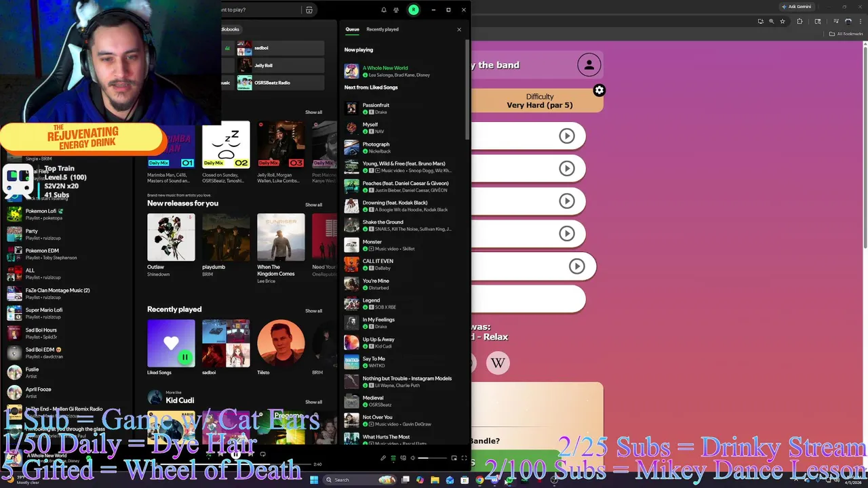The image size is (868, 488).
Task: Open the Jelly Roll shortcut card
Action: (x=280, y=65)
